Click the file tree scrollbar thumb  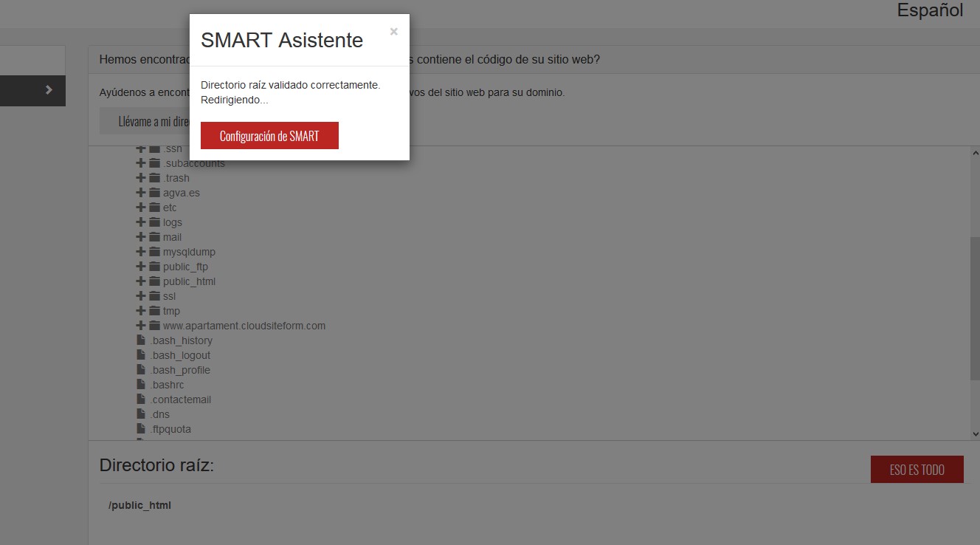[975, 308]
